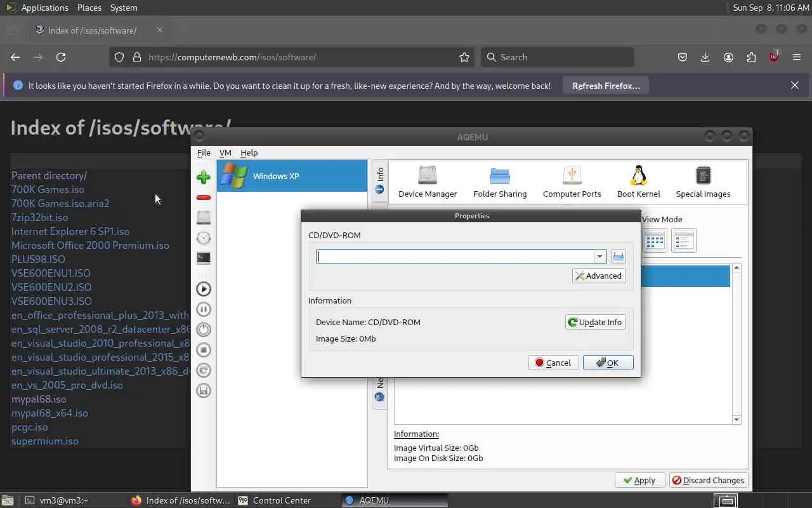This screenshot has width=812, height=508.
Task: Click the stop icon in the AQEMU toolbar
Action: point(204,350)
